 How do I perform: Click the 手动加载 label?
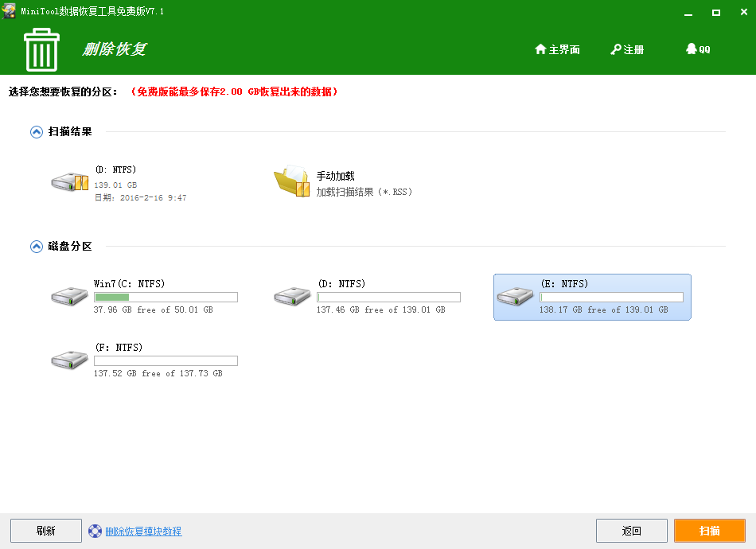336,176
